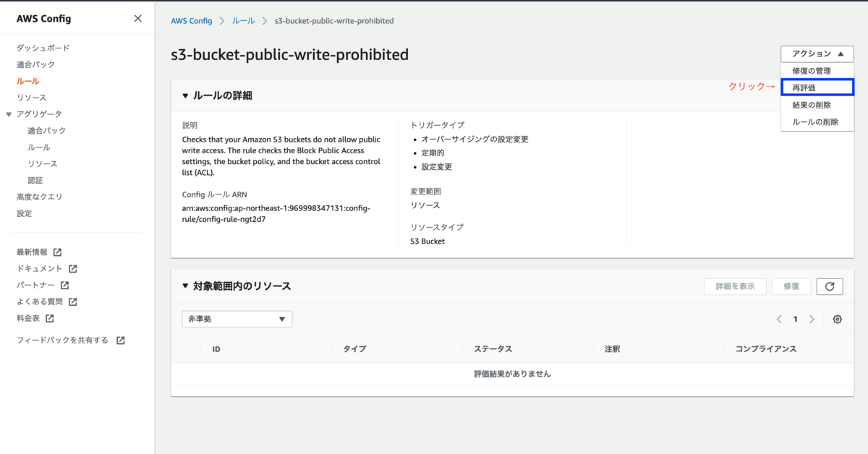
Task: Refresh the resources list with reload icon
Action: pyautogui.click(x=830, y=286)
